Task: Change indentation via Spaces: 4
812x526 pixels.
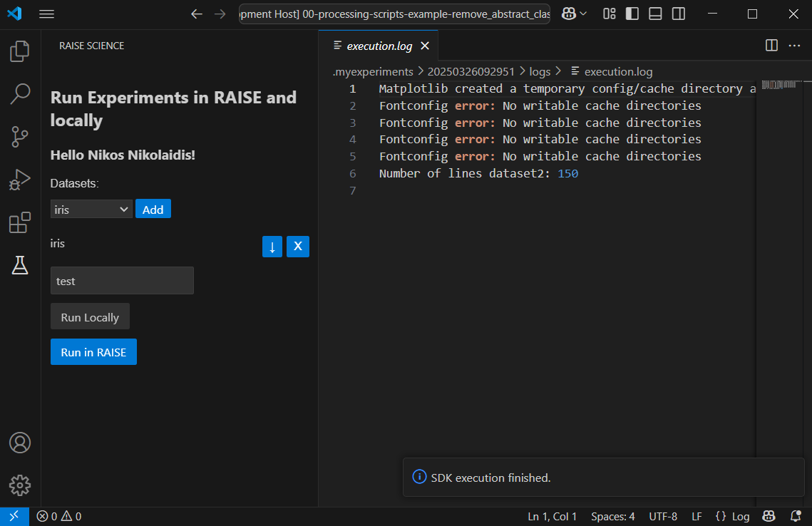Action: tap(612, 516)
